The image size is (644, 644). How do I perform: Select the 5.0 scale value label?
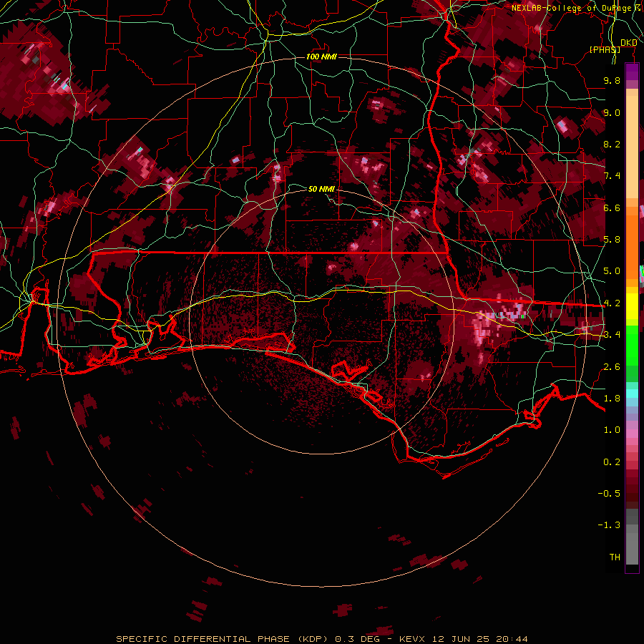point(612,271)
